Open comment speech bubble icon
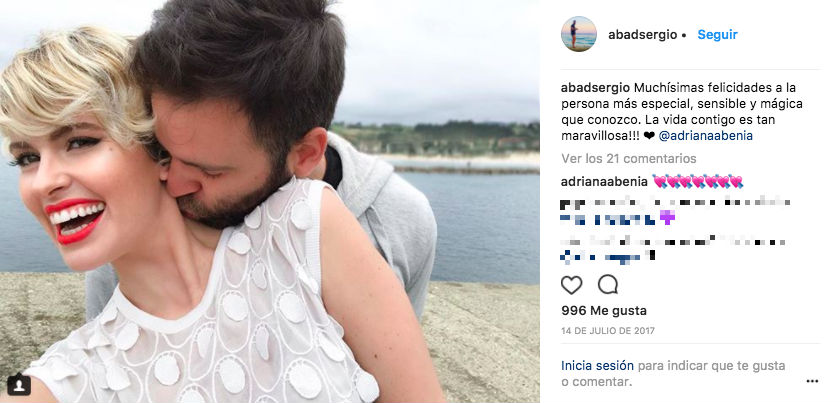 (608, 285)
